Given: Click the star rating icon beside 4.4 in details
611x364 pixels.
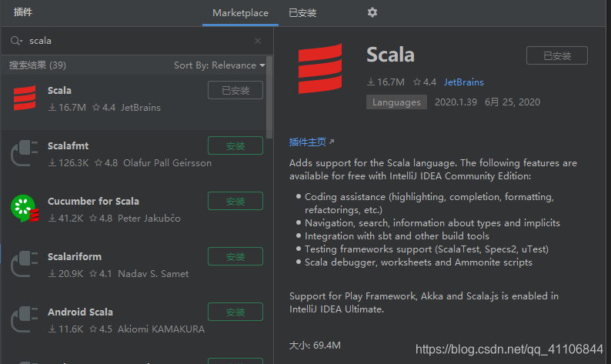Looking at the screenshot, I should (417, 82).
